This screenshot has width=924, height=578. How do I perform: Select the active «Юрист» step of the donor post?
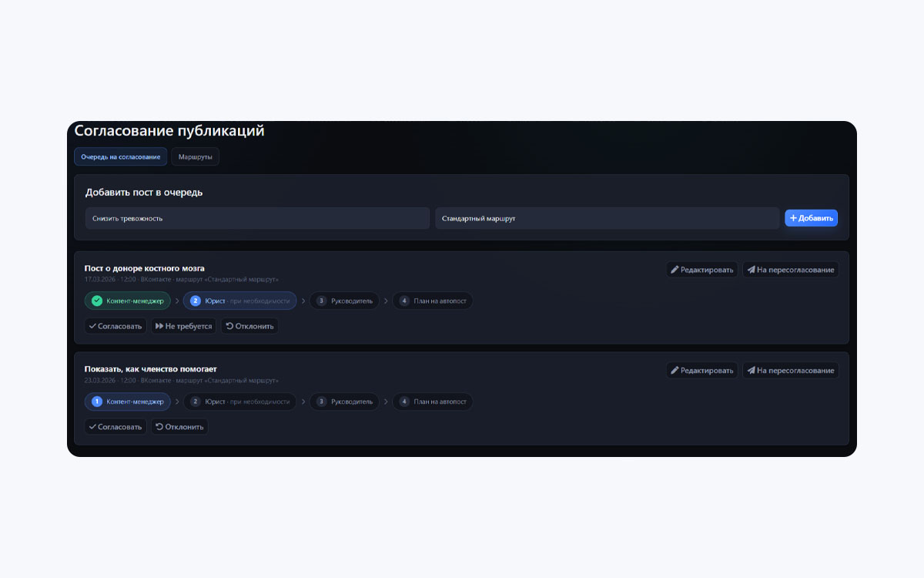point(239,301)
